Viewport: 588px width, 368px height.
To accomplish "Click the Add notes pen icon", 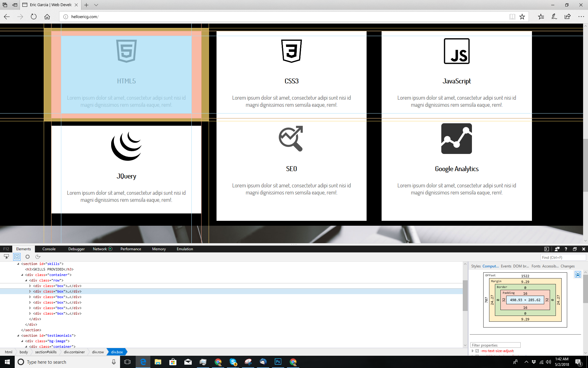I will [x=554, y=17].
